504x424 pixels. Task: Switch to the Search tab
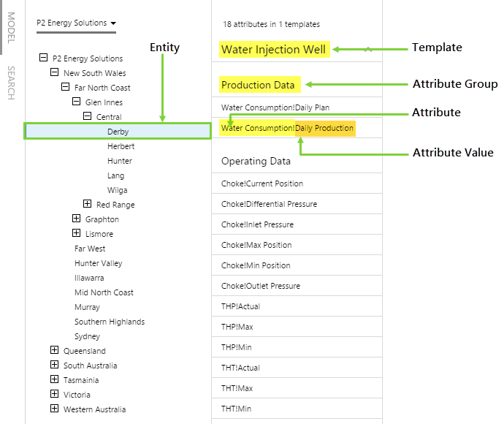coord(11,83)
